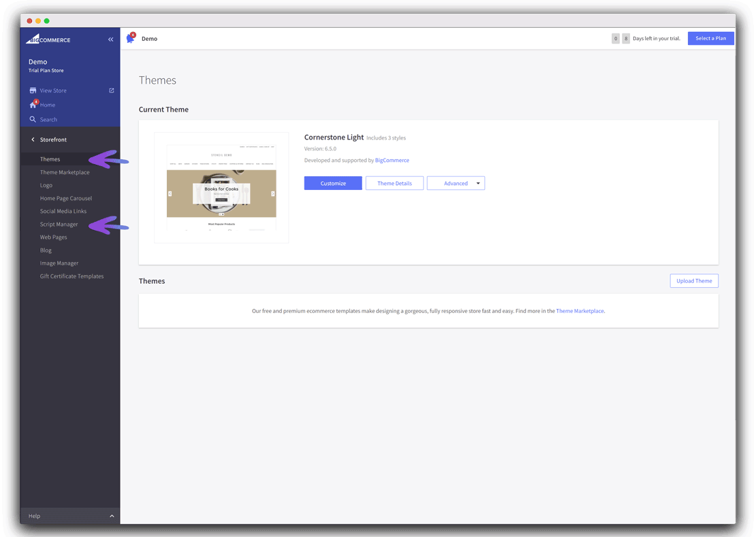This screenshot has width=756, height=537.
Task: Click the Cornerstone Light theme thumbnail
Action: [x=221, y=187]
